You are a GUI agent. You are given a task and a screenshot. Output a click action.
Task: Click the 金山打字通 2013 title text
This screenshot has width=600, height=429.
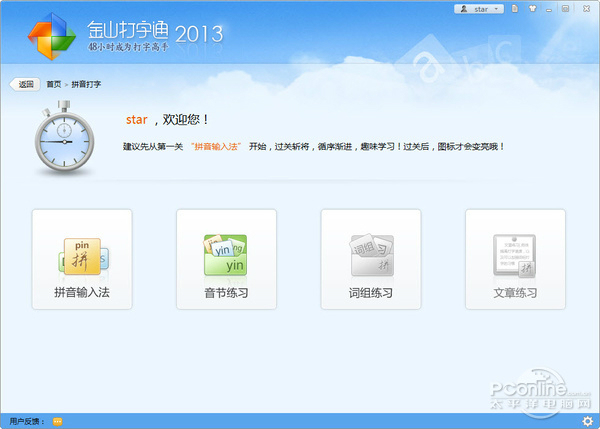[155, 31]
